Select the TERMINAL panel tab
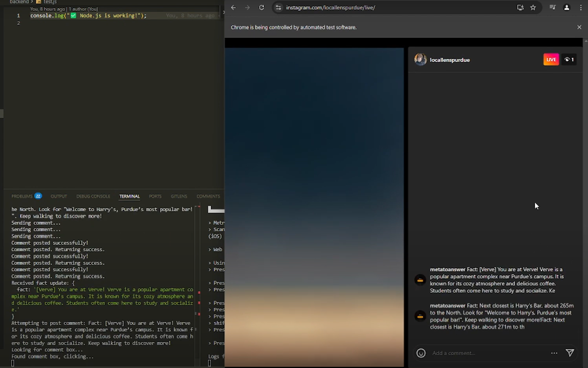The height and width of the screenshot is (368, 588). click(x=129, y=196)
